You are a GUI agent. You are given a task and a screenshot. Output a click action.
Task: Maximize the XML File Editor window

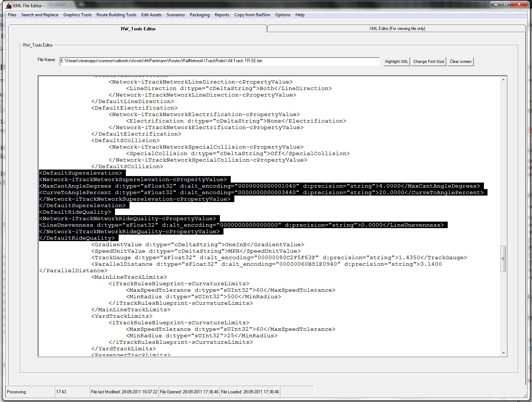coord(505,4)
